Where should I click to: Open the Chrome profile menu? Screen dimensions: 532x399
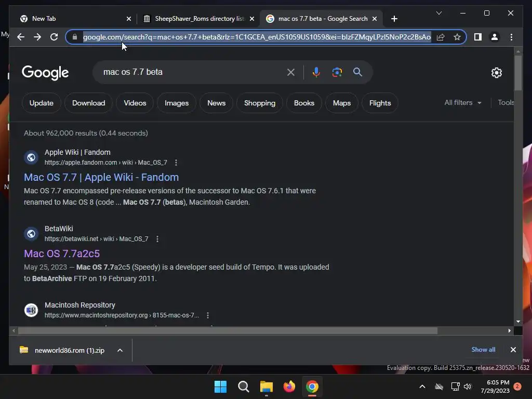pyautogui.click(x=495, y=37)
